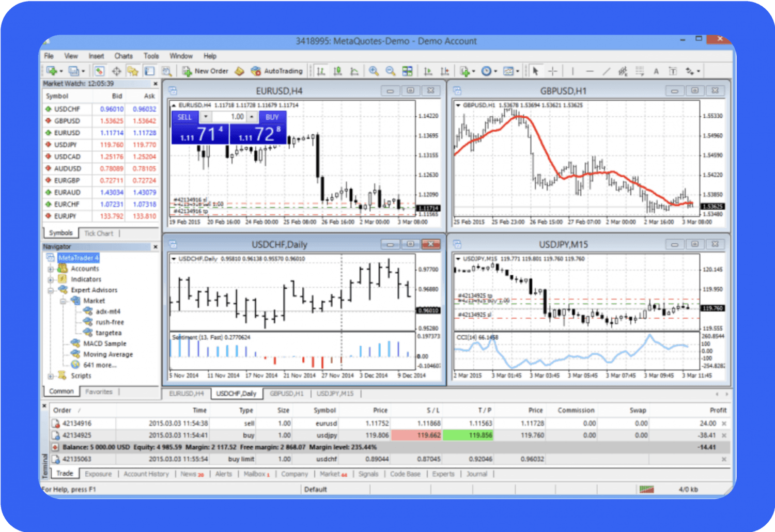775x532 pixels.
Task: Tile chart windows with the grid icon
Action: coord(408,71)
